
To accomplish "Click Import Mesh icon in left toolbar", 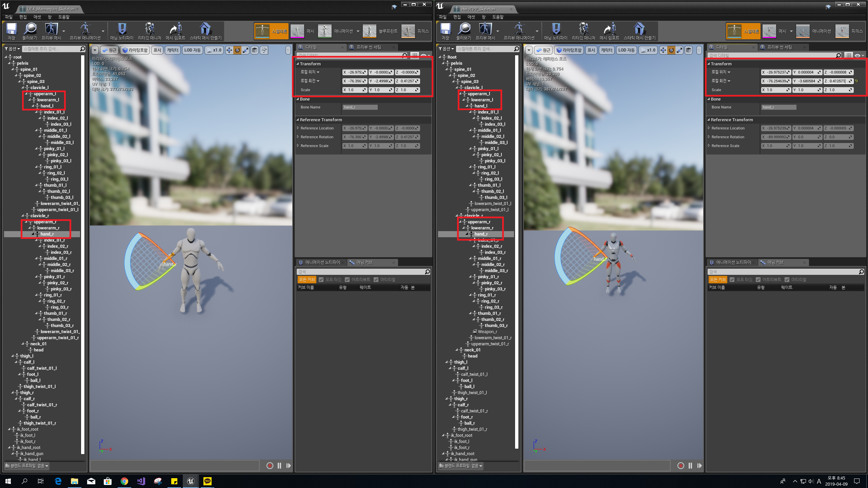I will pyautogui.click(x=175, y=30).
